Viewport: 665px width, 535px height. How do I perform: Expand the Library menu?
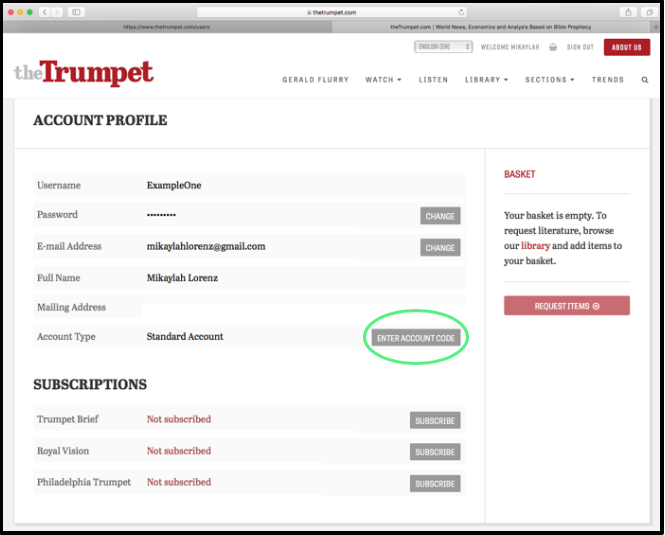(486, 80)
